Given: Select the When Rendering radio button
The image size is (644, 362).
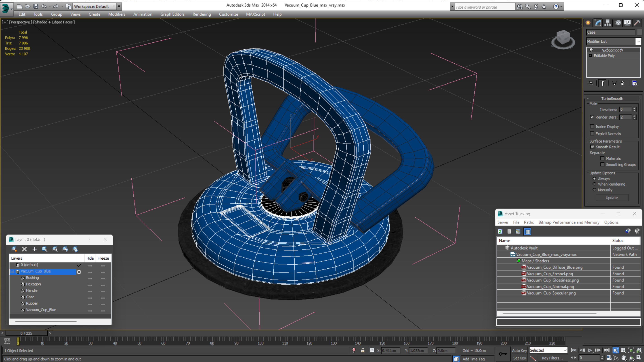Looking at the screenshot, I should pos(594,184).
